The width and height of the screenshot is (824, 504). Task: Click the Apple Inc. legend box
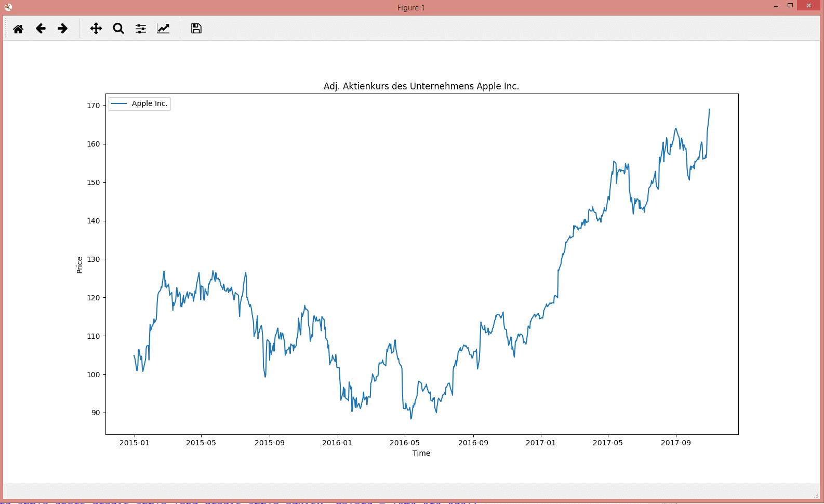(139, 103)
